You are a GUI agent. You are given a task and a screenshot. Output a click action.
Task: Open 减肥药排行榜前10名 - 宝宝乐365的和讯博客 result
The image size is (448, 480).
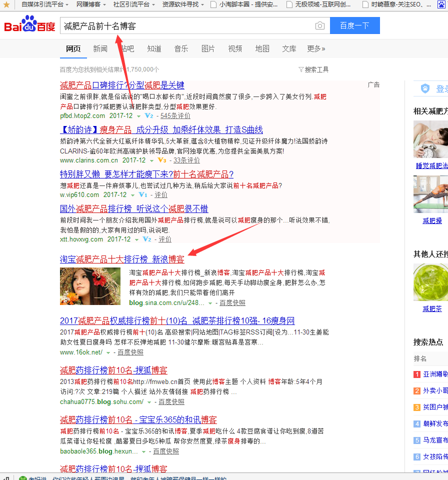click(x=138, y=419)
